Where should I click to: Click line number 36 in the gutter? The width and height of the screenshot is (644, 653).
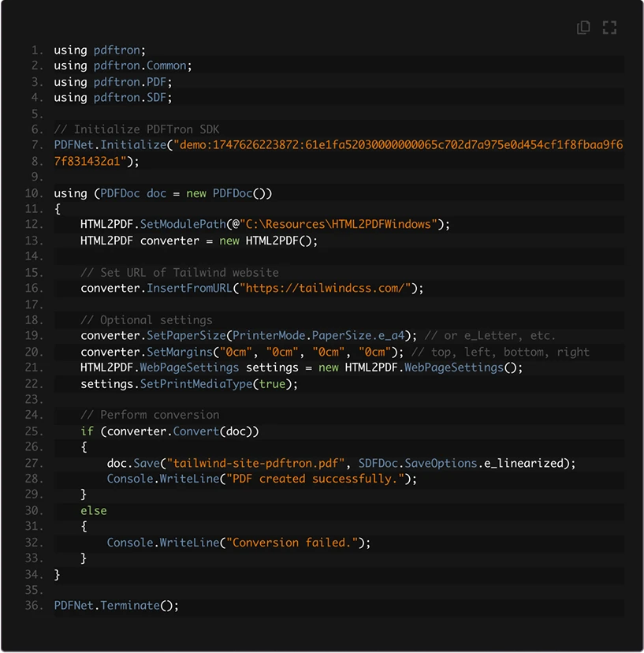[34, 606]
